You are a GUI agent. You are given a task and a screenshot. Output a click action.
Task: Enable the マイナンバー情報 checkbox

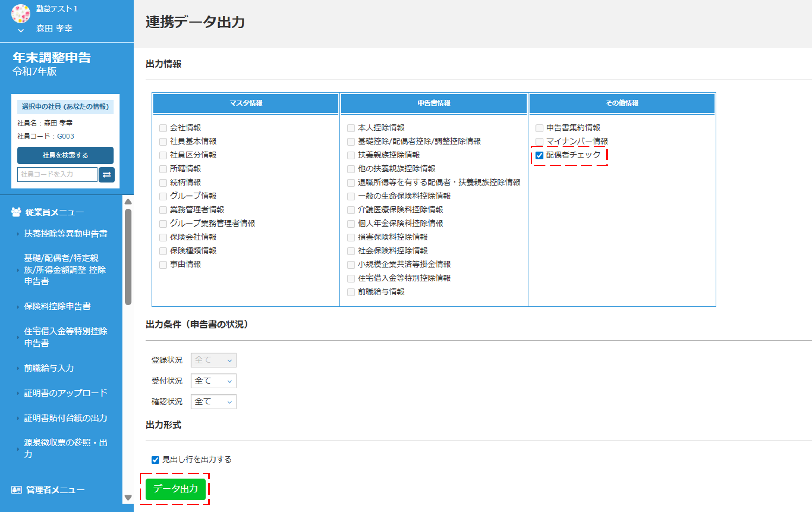[539, 141]
